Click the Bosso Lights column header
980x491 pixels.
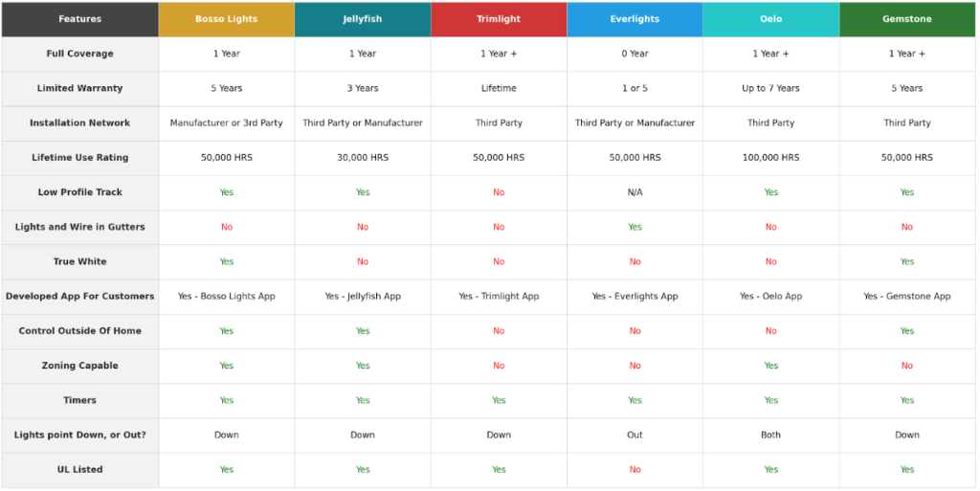(x=227, y=19)
